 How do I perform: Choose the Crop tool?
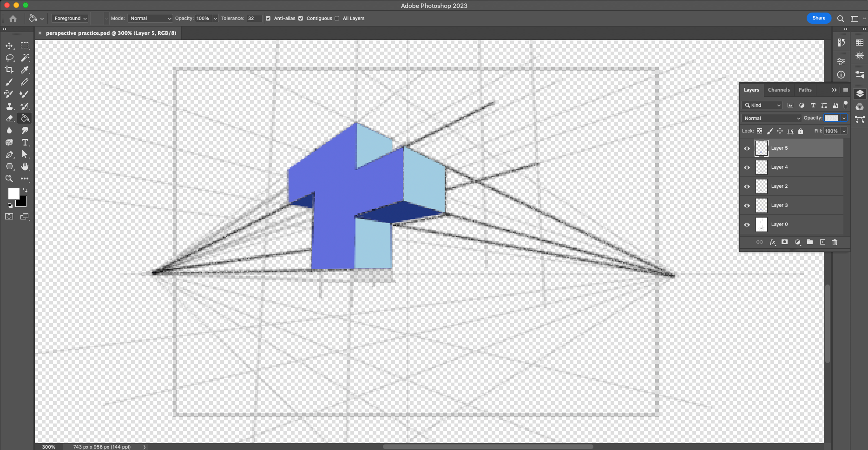9,70
